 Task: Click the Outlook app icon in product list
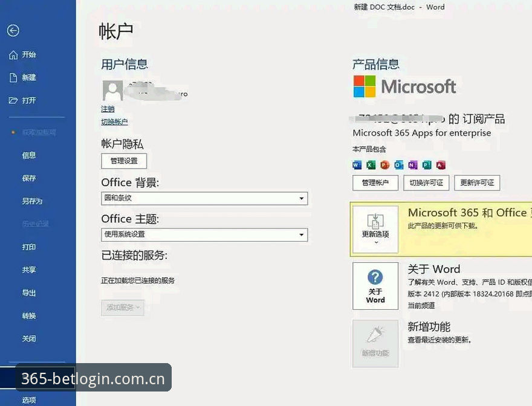[x=398, y=165]
